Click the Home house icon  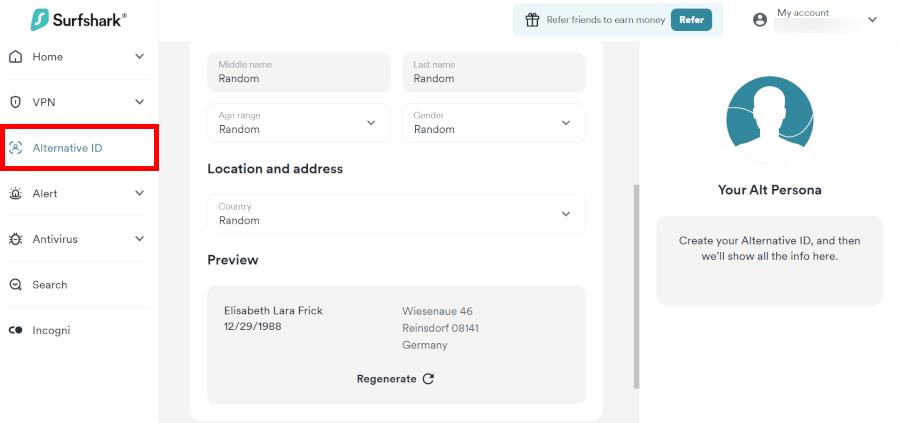(15, 57)
